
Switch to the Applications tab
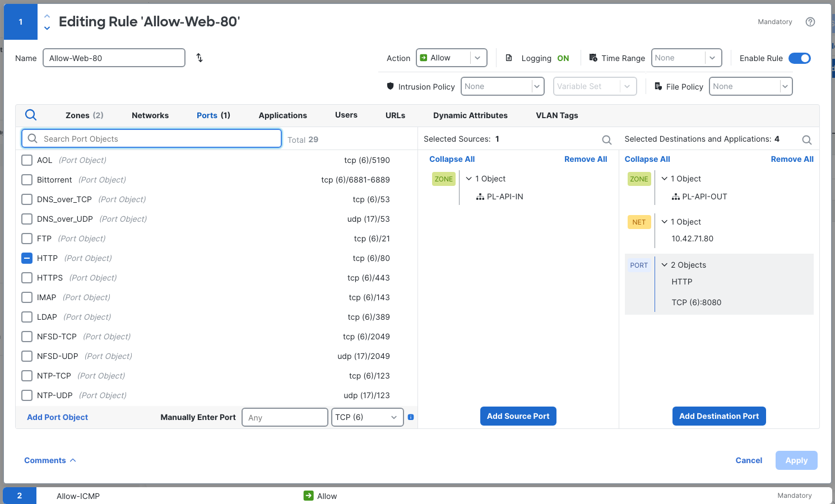click(x=282, y=115)
